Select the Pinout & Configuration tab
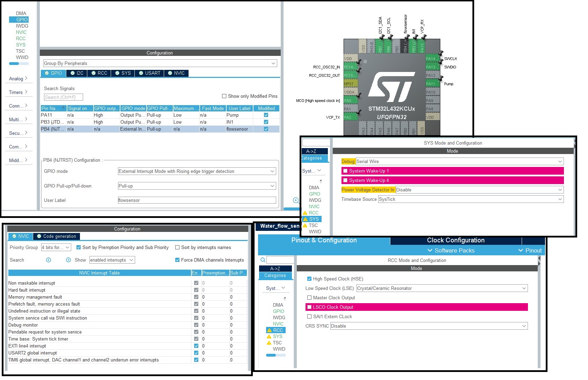The image size is (588, 380). click(x=324, y=240)
